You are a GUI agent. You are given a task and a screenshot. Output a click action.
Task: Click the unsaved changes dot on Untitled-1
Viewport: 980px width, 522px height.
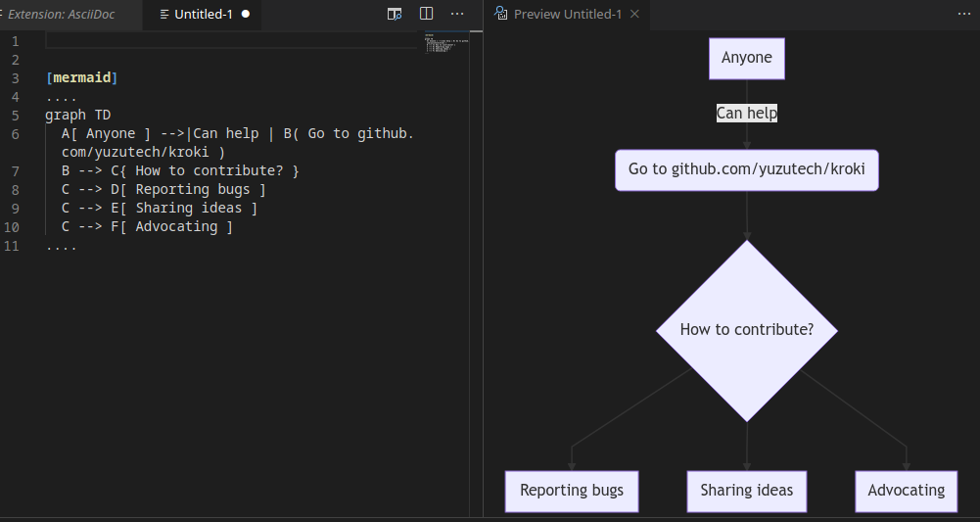246,14
